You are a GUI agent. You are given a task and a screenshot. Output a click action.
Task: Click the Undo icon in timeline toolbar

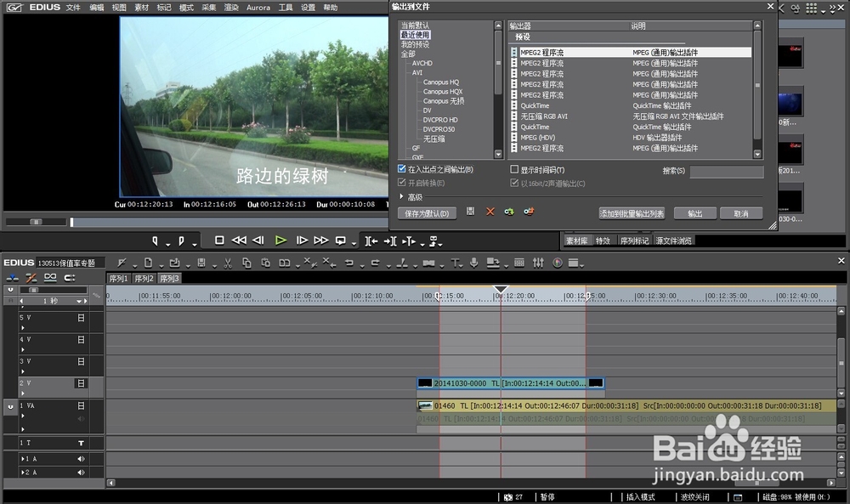tap(348, 263)
